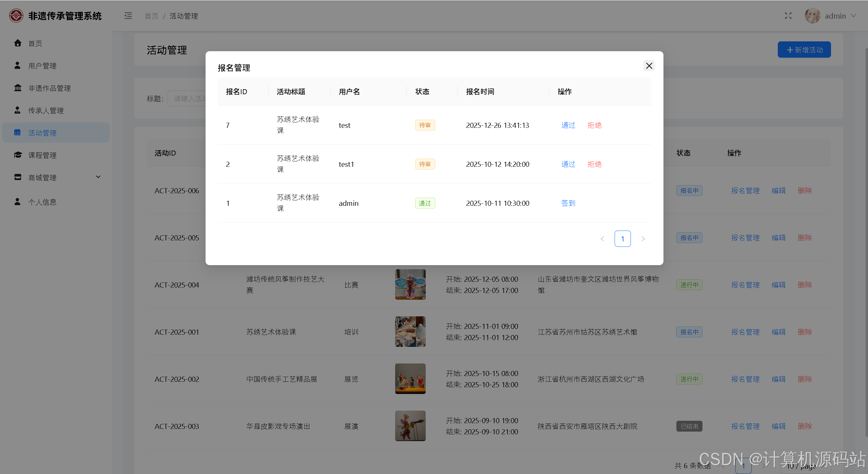Go to next page in dialog
The width and height of the screenshot is (868, 474).
coord(643,239)
